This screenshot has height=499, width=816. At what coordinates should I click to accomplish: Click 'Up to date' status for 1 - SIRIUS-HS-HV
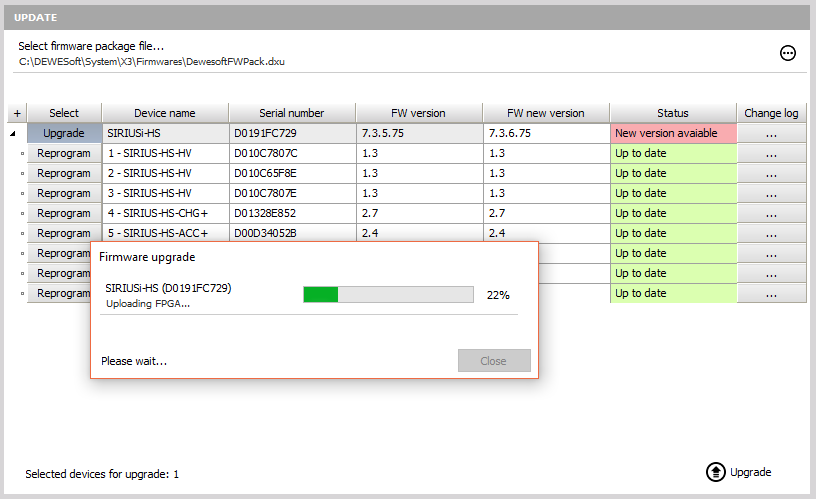pyautogui.click(x=673, y=153)
